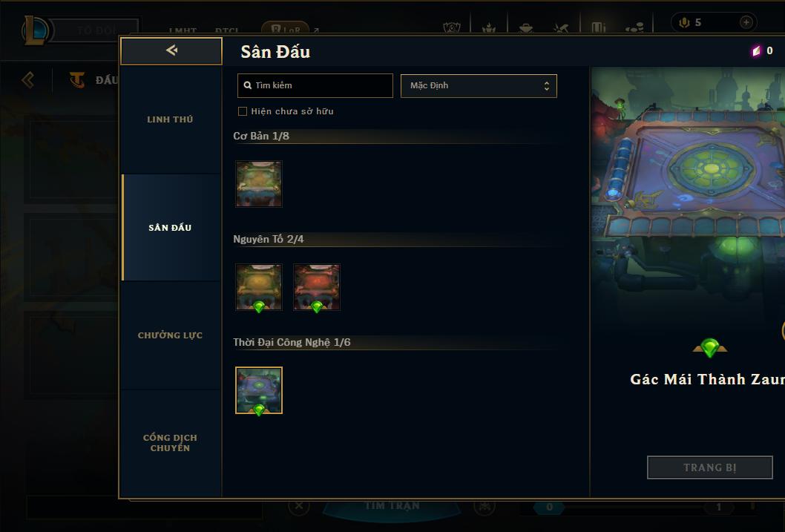Focus the Tìm kiếm search field
The height and width of the screenshot is (532, 785).
tap(315, 85)
